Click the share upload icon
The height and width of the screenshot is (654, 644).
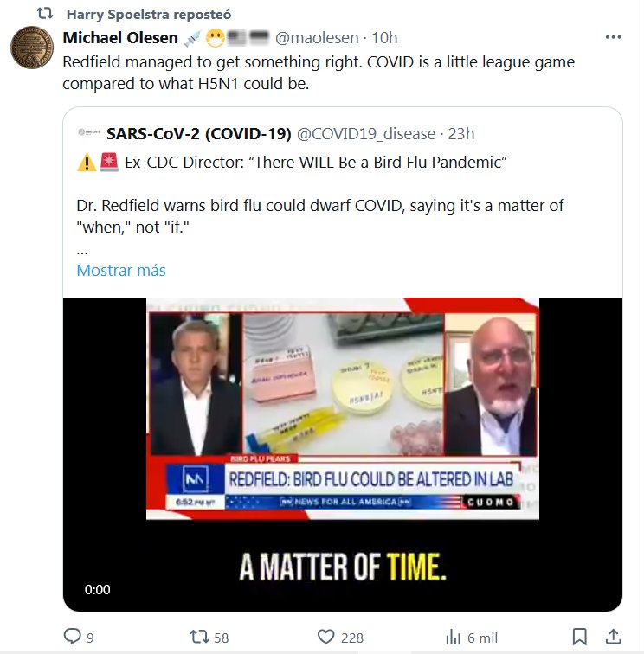[x=612, y=638]
